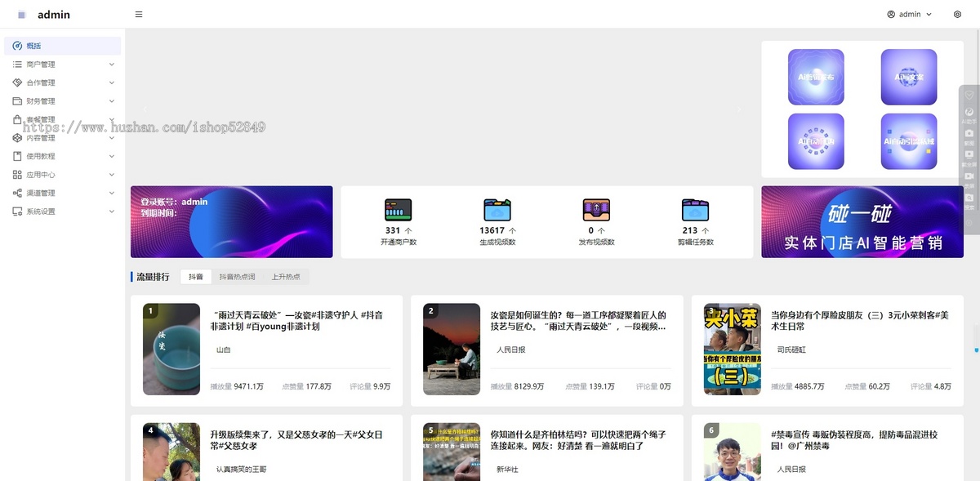Image resolution: width=980 pixels, height=481 pixels.
Task: Click the 剪辑任务数 folder icon
Action: (696, 211)
